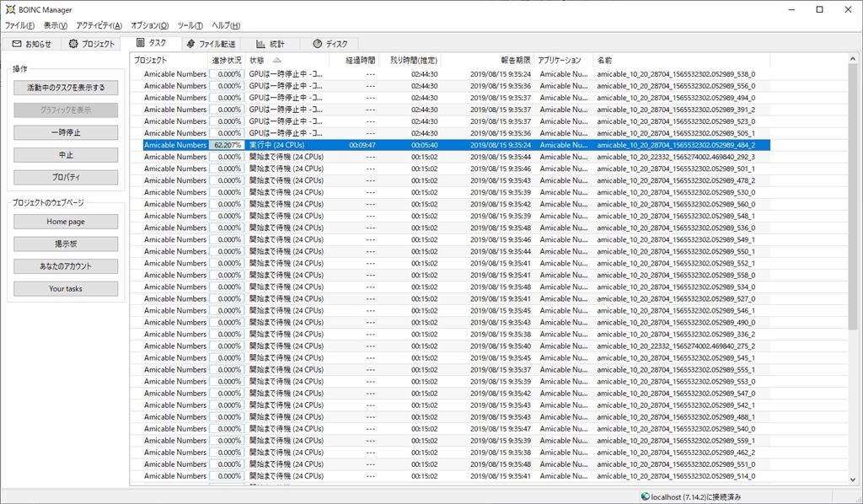The width and height of the screenshot is (863, 504).
Task: Select task amicable_10_20_28704_1565532302.052989_538_0
Action: [450, 74]
